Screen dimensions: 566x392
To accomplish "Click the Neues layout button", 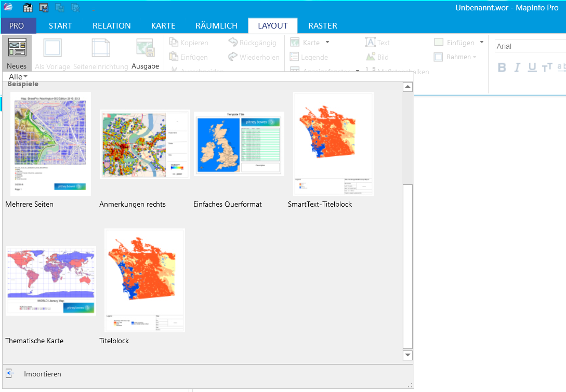I will pyautogui.click(x=17, y=53).
